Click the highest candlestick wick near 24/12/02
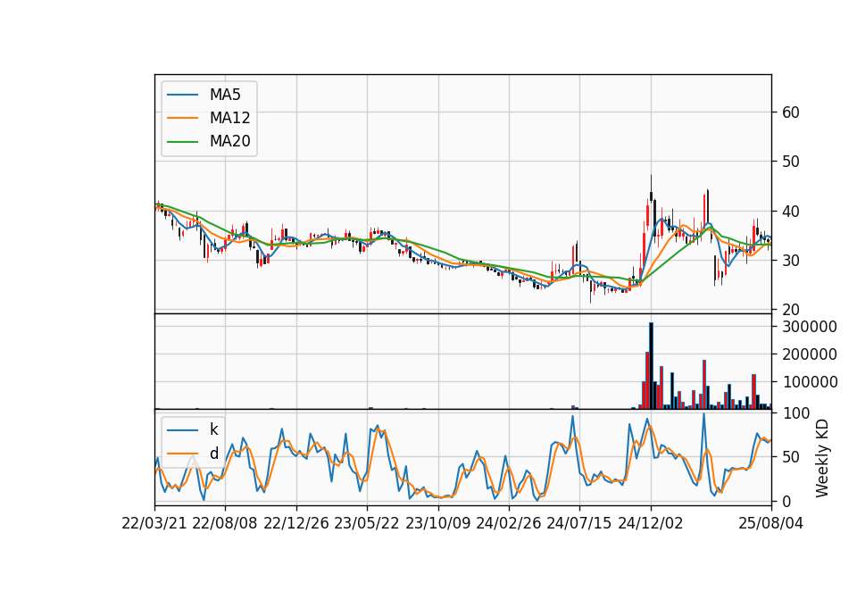The height and width of the screenshot is (616, 857). pos(651,182)
